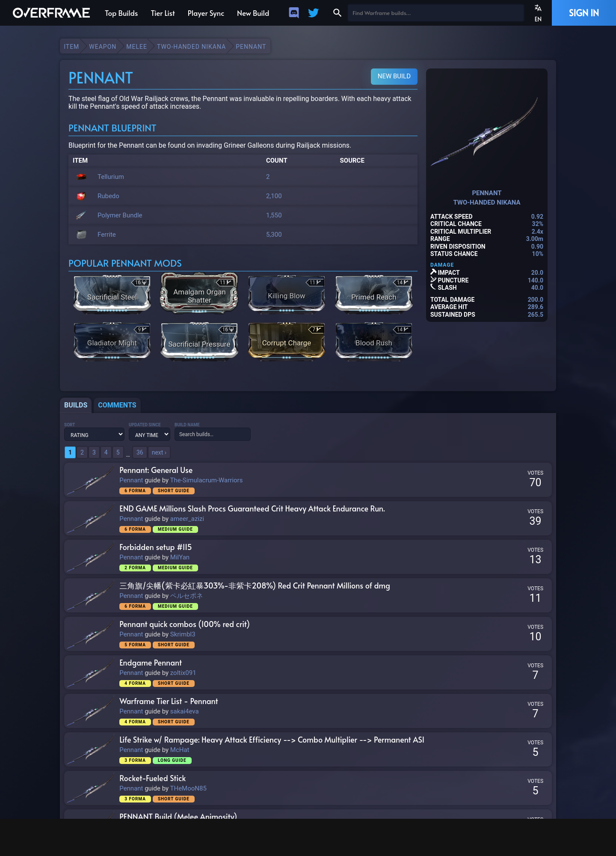The width and height of the screenshot is (616, 856).
Task: Click the Sign In button
Action: (x=584, y=13)
